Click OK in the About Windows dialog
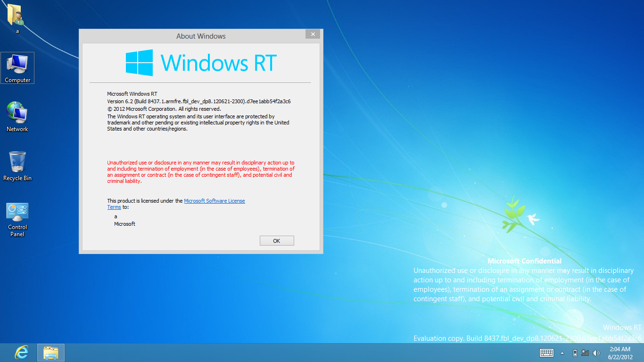 point(277,241)
